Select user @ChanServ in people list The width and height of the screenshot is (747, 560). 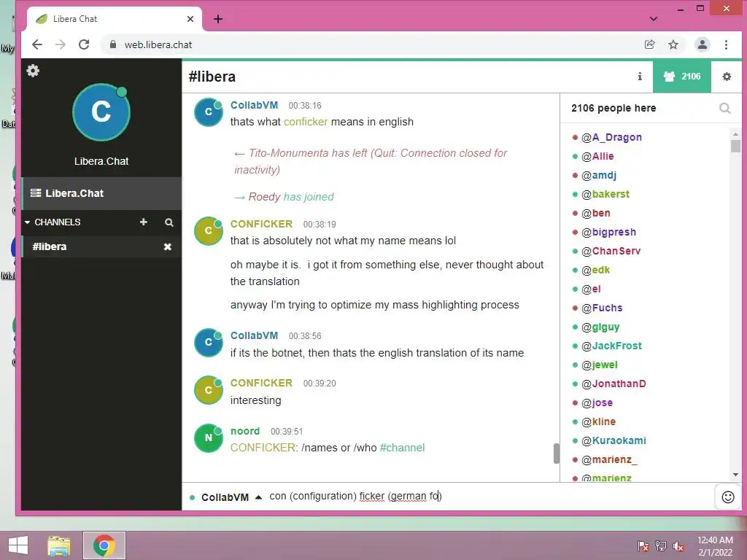point(611,251)
